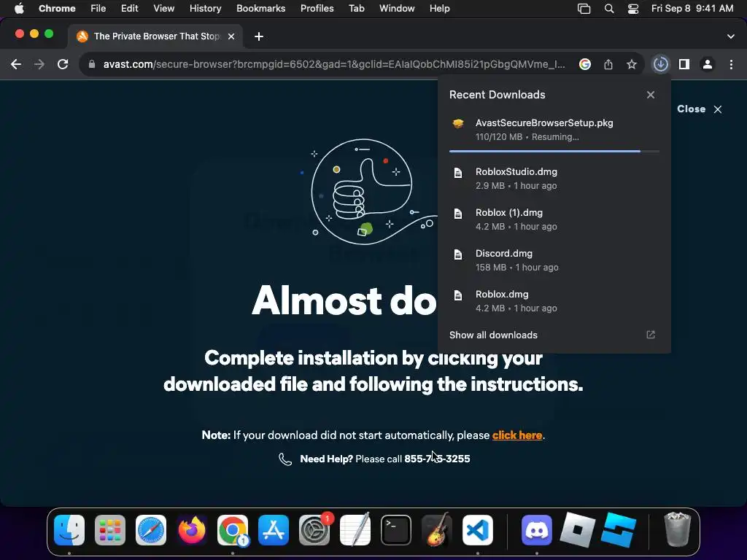This screenshot has height=560, width=747.
Task: Launch Roblox from the Dock
Action: 578,529
